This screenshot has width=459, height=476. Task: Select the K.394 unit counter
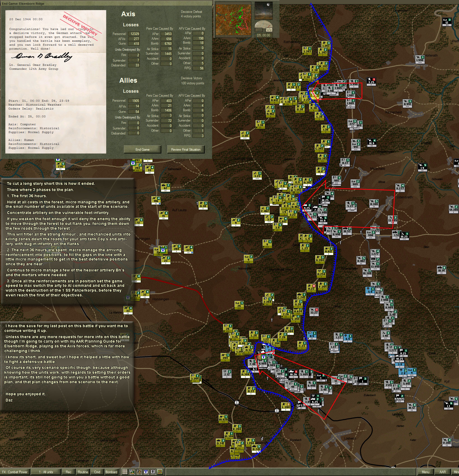coord(237,428)
